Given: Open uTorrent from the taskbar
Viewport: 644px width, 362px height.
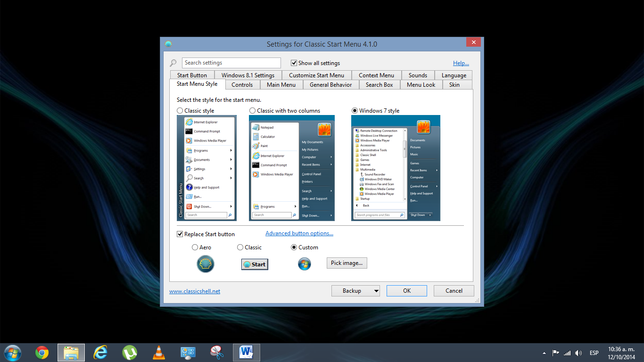Looking at the screenshot, I should (x=130, y=353).
